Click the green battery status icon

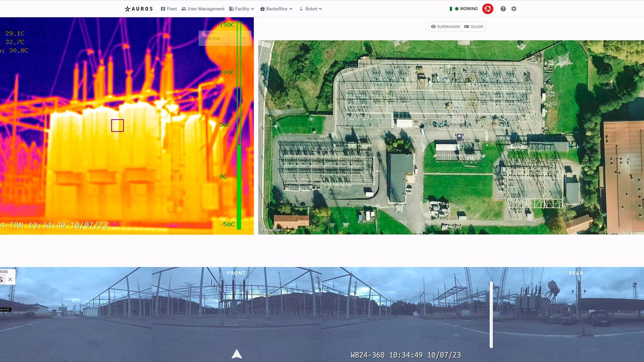[x=451, y=9]
